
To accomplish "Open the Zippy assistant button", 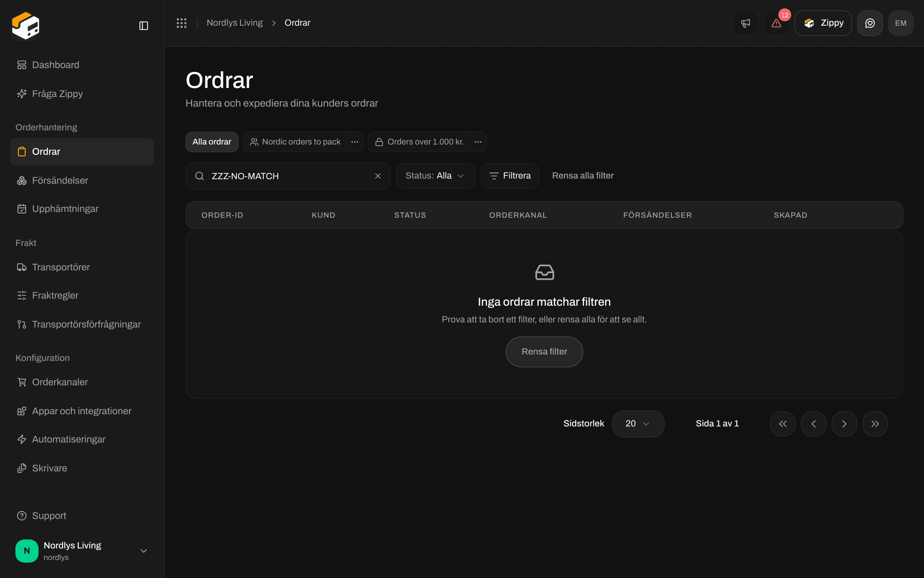I will tap(823, 23).
